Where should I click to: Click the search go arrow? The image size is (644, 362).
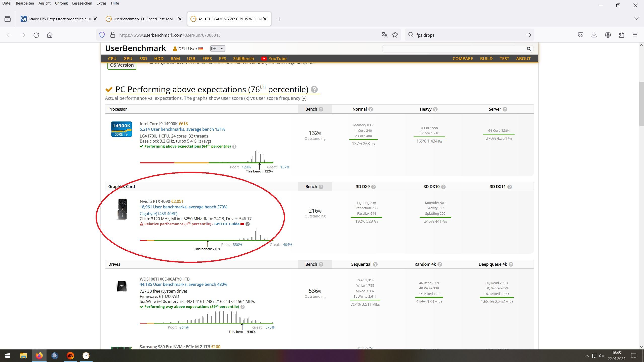coord(528,35)
